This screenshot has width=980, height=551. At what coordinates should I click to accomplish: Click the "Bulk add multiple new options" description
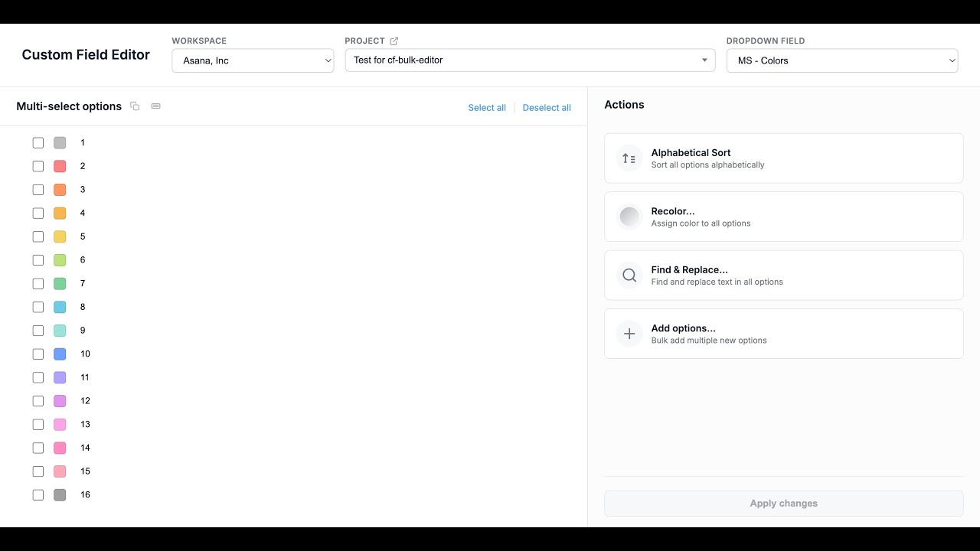(x=709, y=341)
